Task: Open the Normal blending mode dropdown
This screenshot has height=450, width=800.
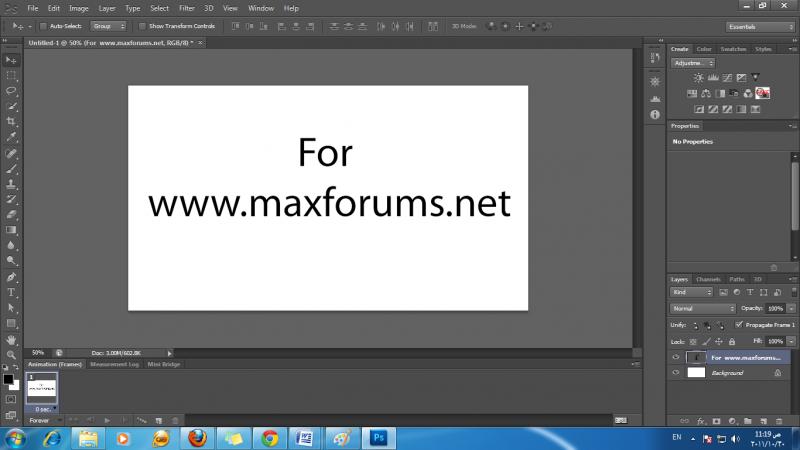Action: pos(703,309)
